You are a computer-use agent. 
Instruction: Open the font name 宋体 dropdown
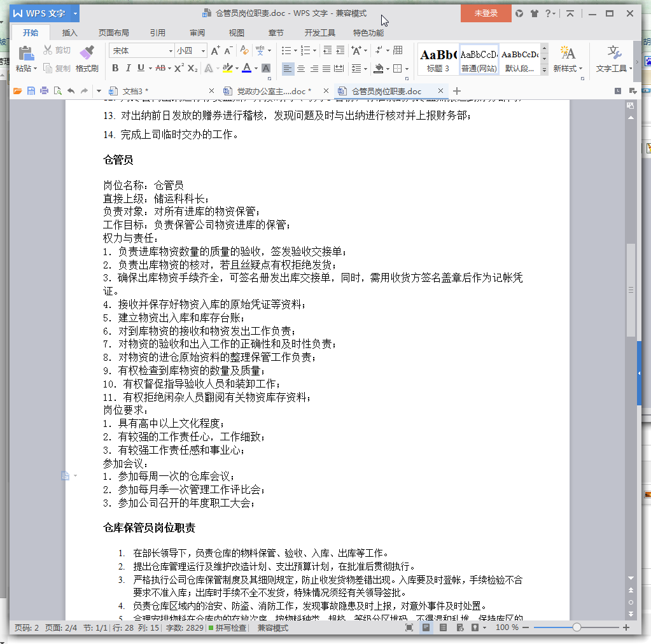pyautogui.click(x=171, y=51)
